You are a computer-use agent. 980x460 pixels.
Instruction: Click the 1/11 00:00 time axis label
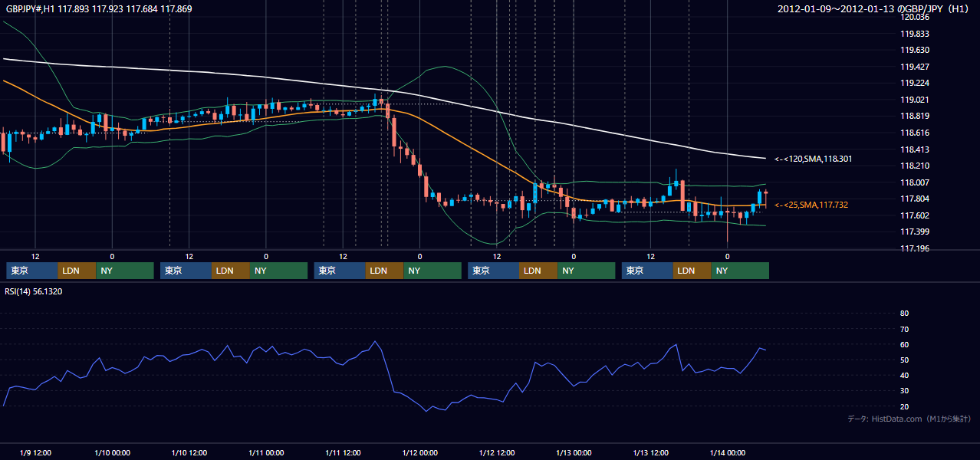click(x=266, y=452)
